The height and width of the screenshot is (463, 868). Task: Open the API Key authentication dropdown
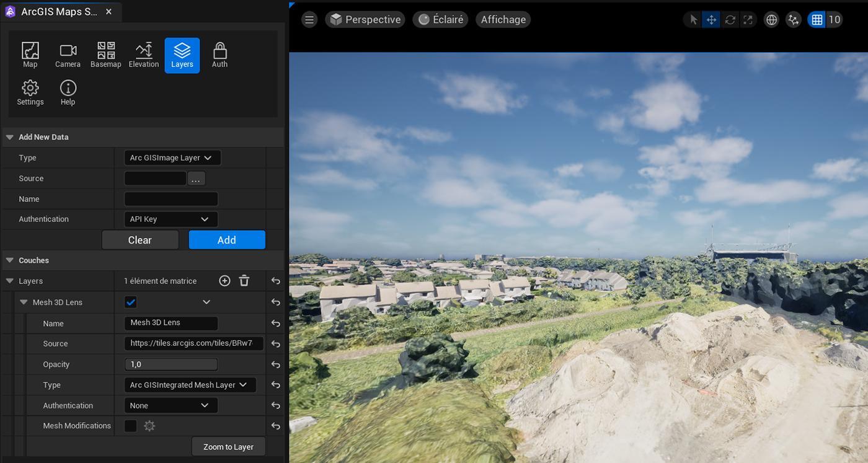(x=170, y=219)
